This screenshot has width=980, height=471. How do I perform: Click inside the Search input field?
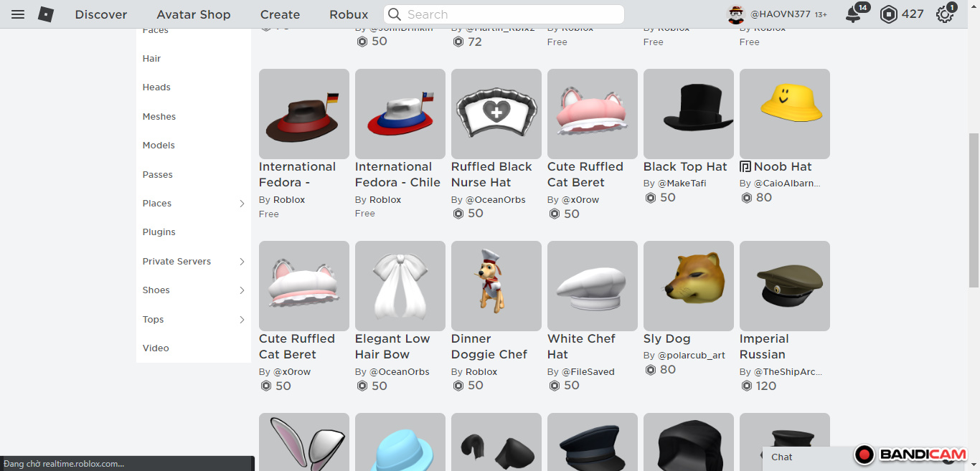click(x=509, y=14)
